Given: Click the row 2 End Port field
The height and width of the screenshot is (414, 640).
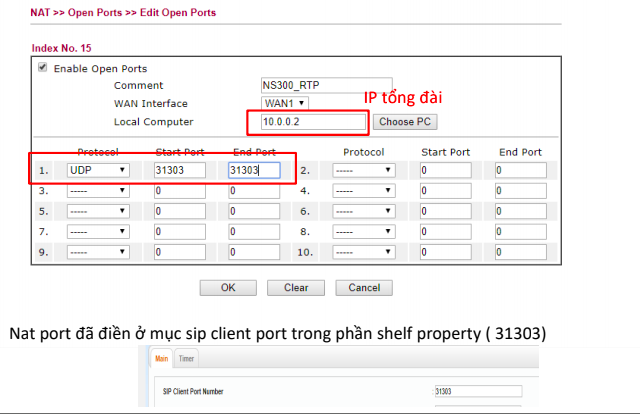Looking at the screenshot, I should [520, 171].
